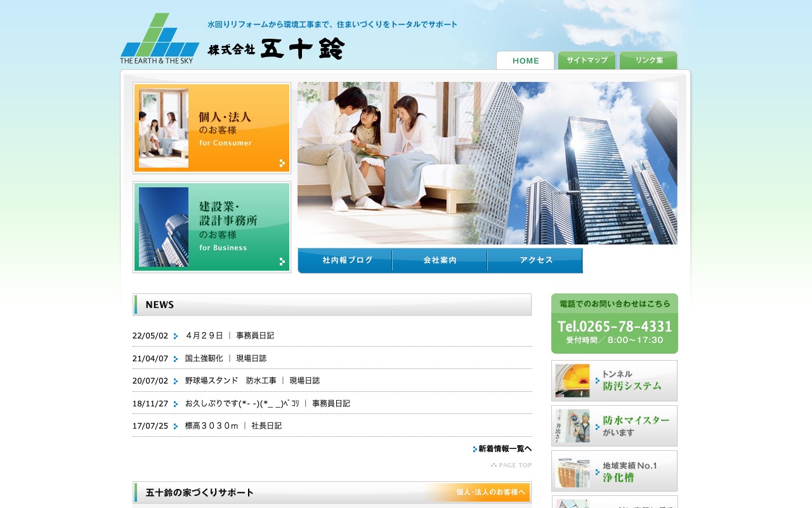Viewport: 812px width, 508px height.
Task: Click the skyscraper thumbnail in Business banner
Action: coord(164,227)
